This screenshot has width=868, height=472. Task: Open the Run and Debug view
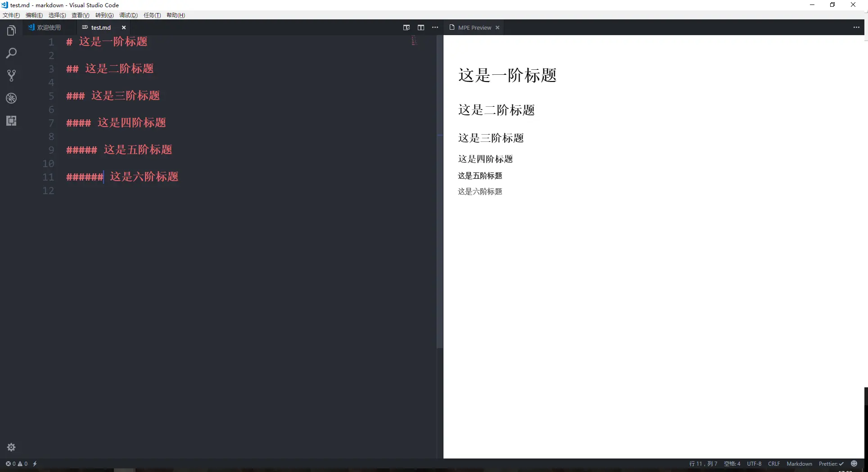pyautogui.click(x=11, y=98)
